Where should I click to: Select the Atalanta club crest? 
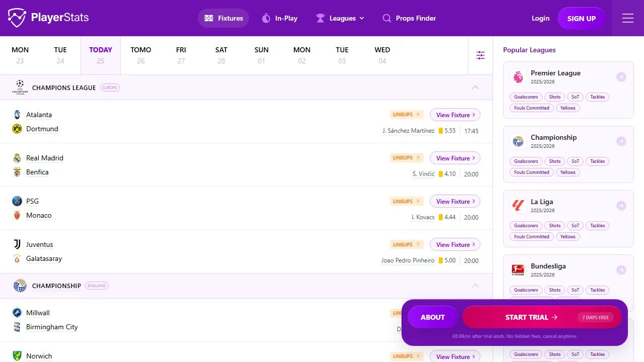17,115
